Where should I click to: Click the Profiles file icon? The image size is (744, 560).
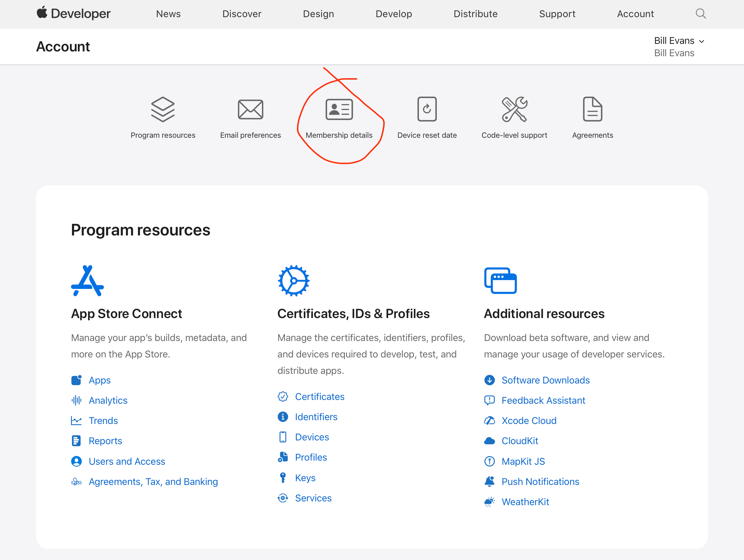(x=283, y=457)
